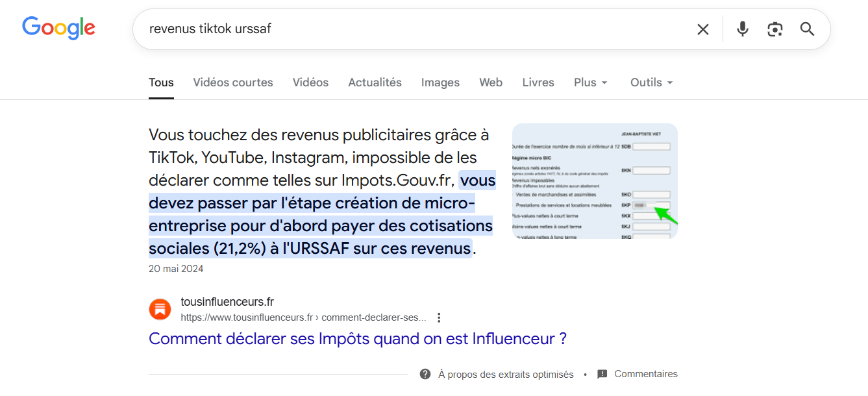Screen dimensions: 868x396
Task: Open 'À propos des extraits optimisés'
Action: coord(506,375)
